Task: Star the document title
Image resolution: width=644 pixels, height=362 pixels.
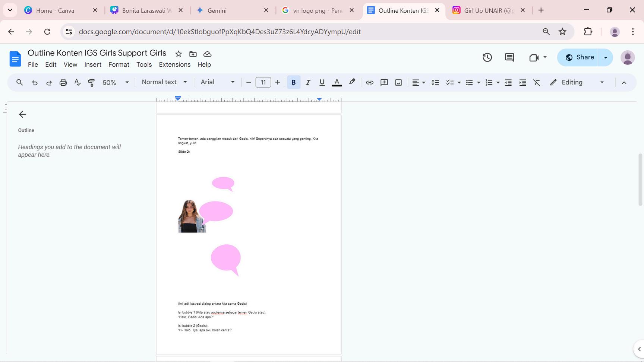Action: 179,54
